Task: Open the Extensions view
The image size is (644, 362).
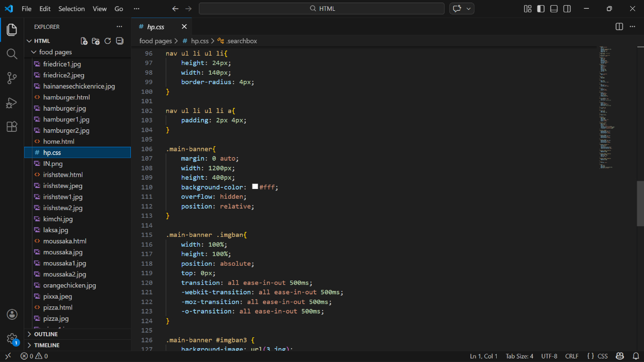Action: tap(12, 127)
